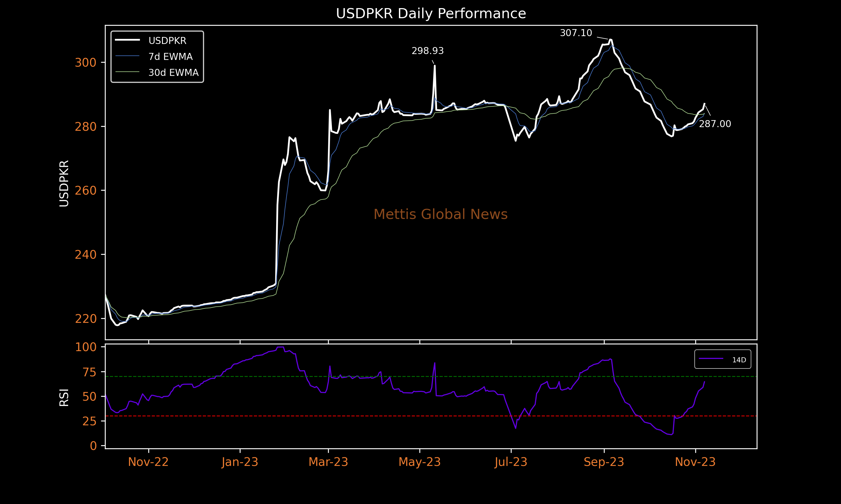Click the 298.93 spike annotation
This screenshot has height=504, width=841.
tap(428, 51)
